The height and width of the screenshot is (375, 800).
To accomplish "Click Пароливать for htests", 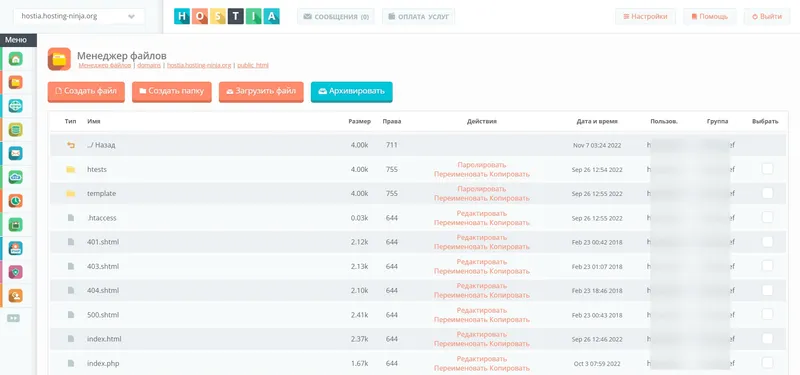I will [482, 165].
